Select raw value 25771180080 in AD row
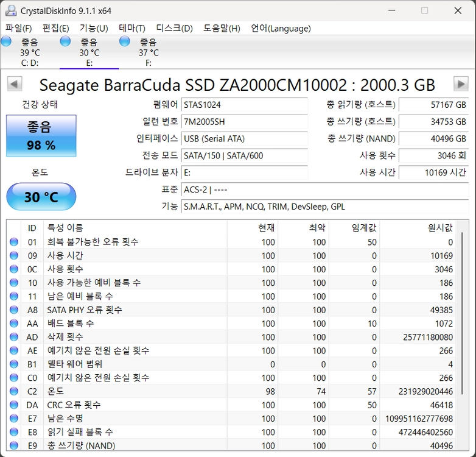The width and height of the screenshot is (476, 457). 428,338
